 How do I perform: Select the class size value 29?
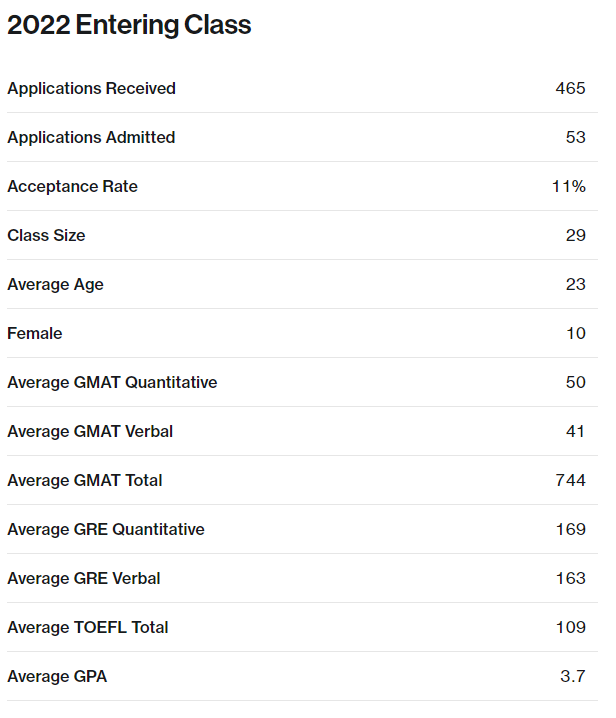[575, 235]
